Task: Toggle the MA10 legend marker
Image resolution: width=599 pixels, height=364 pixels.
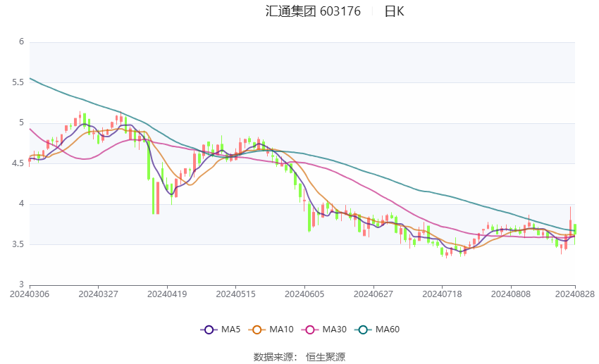Action: tap(257, 330)
